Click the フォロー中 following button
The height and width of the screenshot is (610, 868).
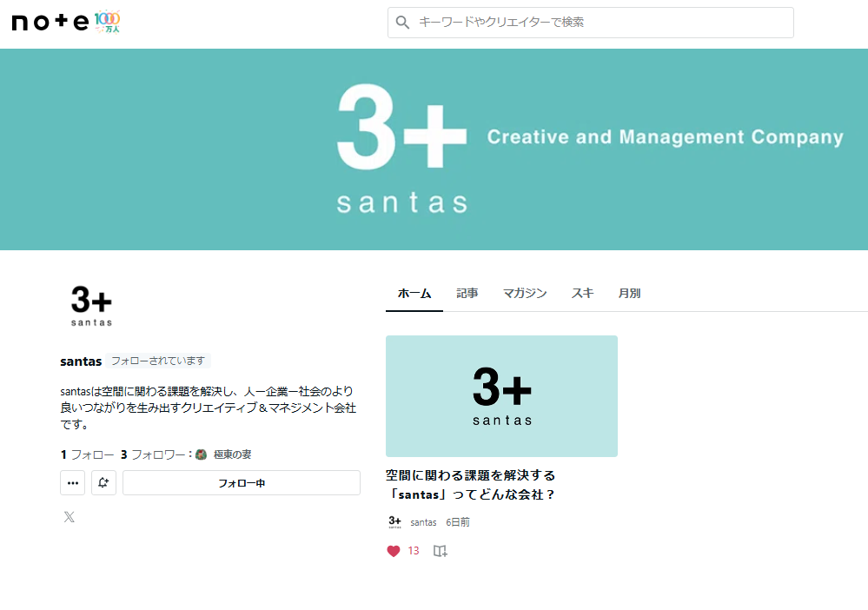[242, 482]
